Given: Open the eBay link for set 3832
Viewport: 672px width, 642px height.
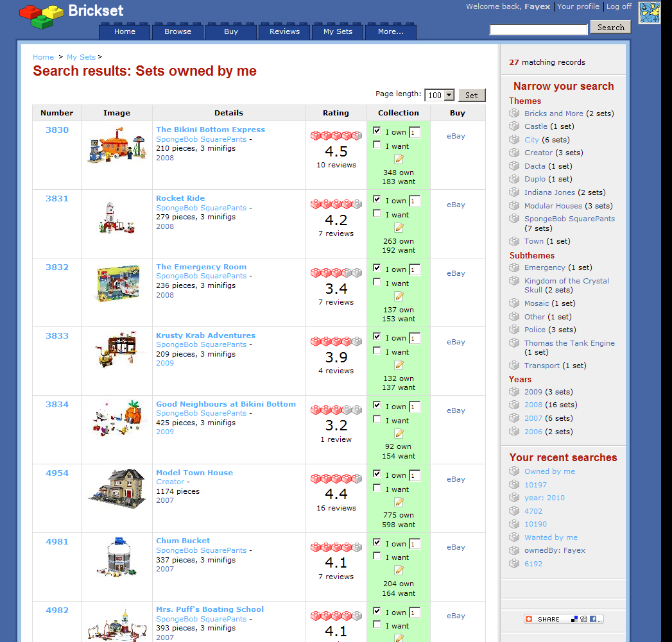Looking at the screenshot, I should (x=456, y=273).
